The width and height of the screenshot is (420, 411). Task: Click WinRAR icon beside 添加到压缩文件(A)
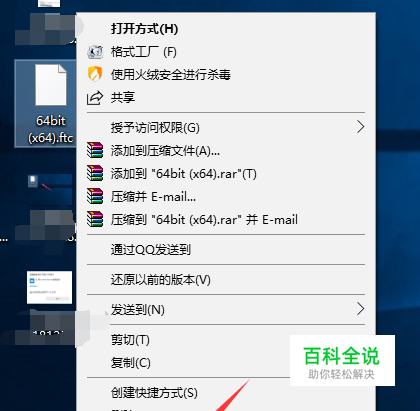(95, 150)
